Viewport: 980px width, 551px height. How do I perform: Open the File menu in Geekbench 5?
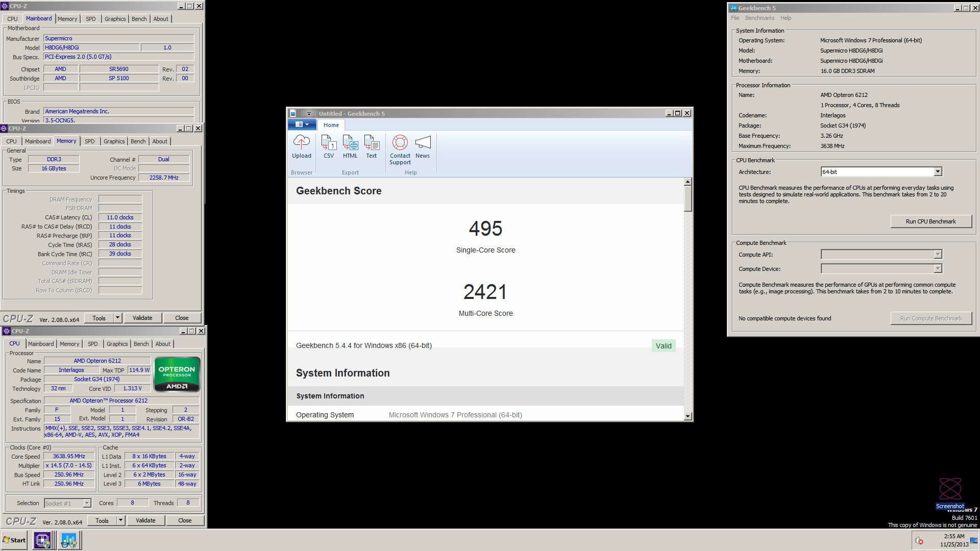(734, 18)
